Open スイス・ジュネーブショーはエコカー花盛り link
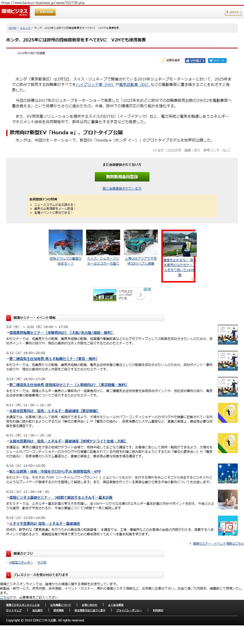 point(103,261)
